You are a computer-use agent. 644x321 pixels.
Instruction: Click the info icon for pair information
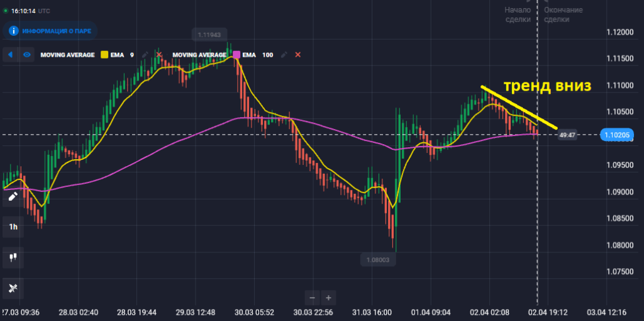click(x=14, y=30)
